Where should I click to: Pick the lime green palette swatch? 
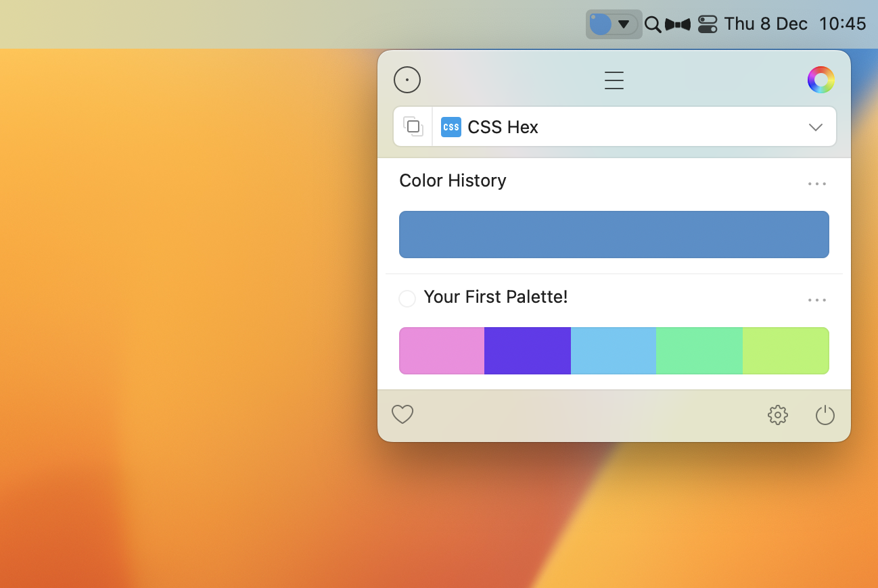(x=786, y=351)
